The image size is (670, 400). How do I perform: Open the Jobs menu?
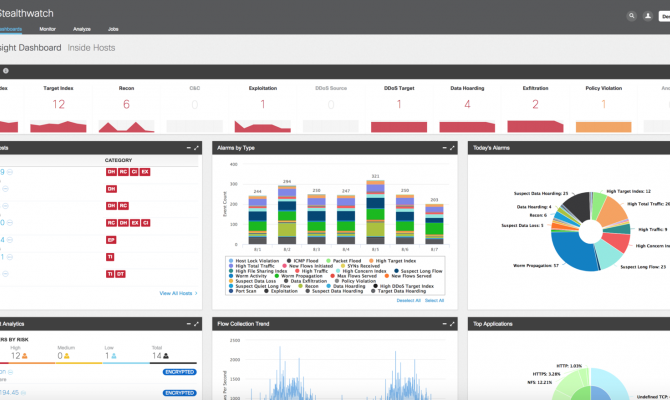[x=113, y=29]
